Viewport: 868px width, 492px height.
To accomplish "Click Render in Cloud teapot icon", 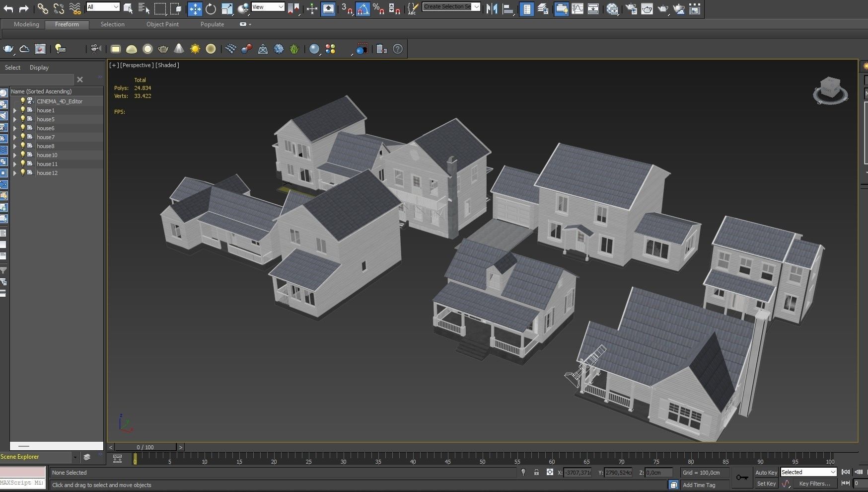I will [679, 8].
